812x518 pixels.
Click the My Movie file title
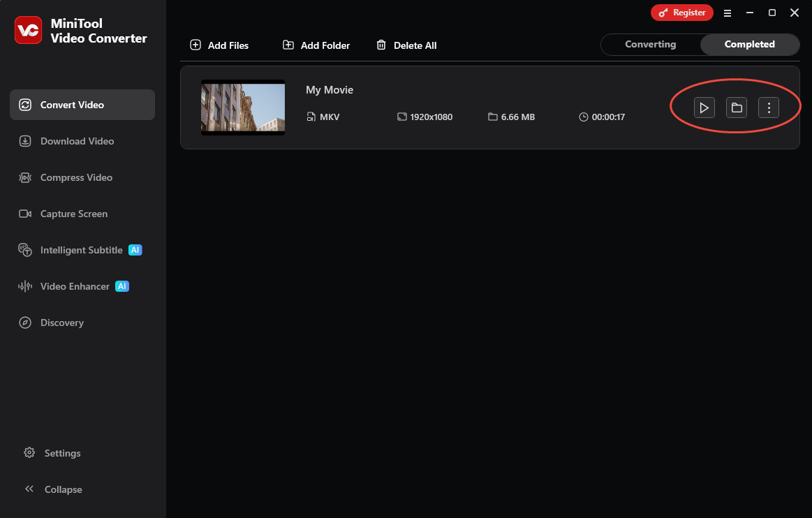pos(330,89)
